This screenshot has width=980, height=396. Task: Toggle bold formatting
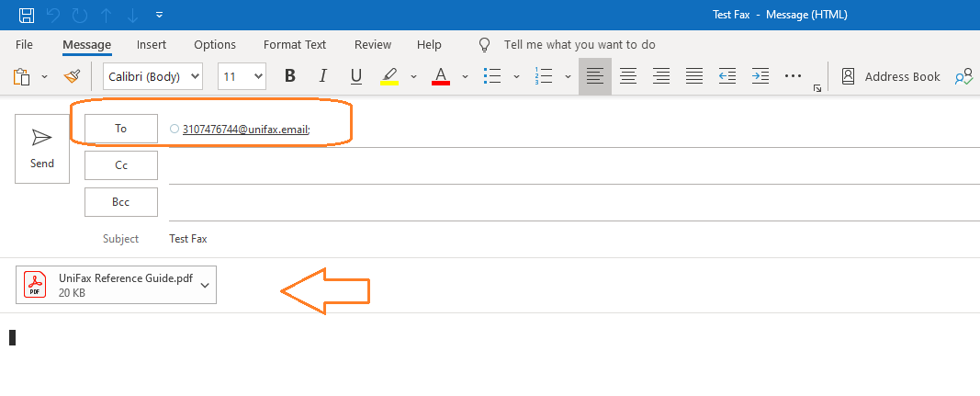[289, 76]
